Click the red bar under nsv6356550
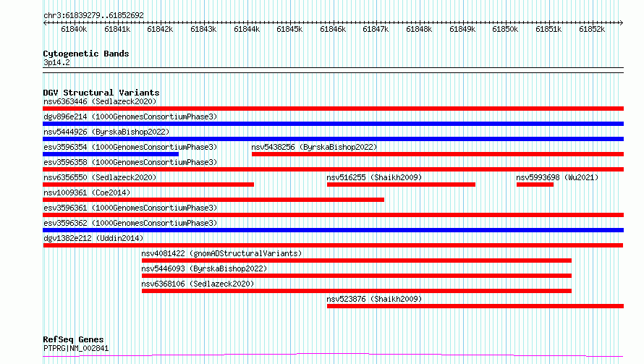The image size is (644, 364). pyautogui.click(x=148, y=185)
